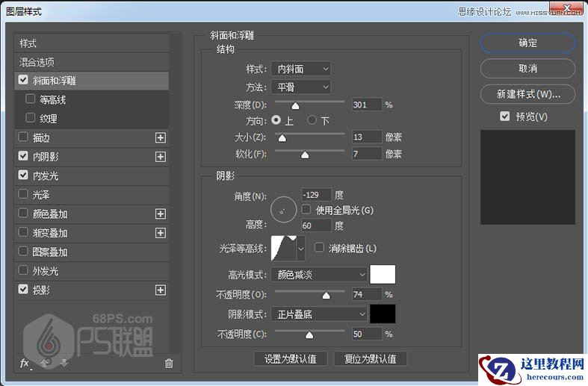Enable 消除锯齿(L) checkbox

click(319, 248)
